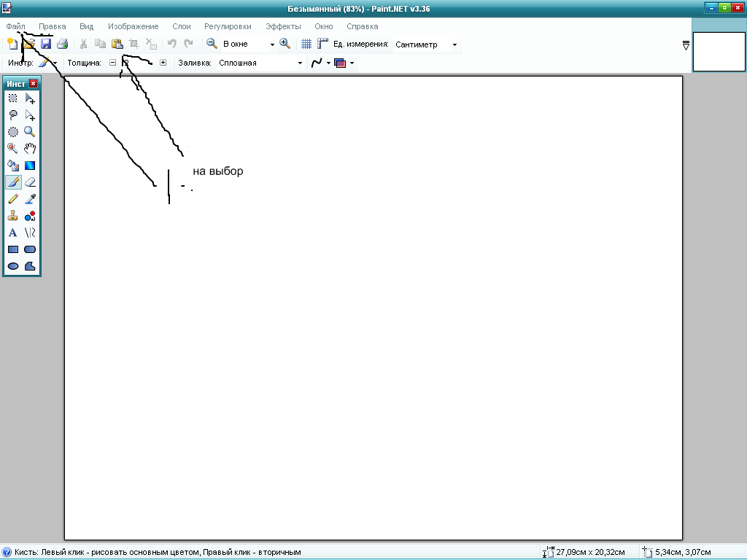Decrease brush width with minus button

[112, 63]
